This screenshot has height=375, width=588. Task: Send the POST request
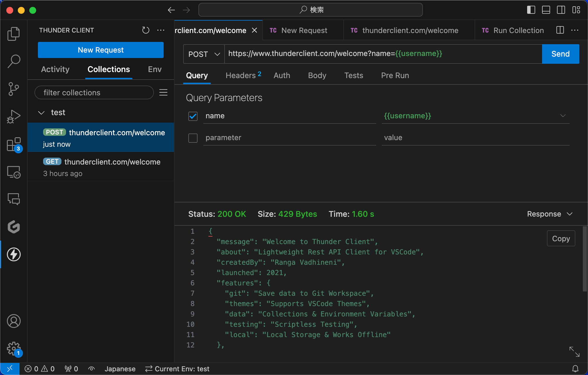point(560,54)
